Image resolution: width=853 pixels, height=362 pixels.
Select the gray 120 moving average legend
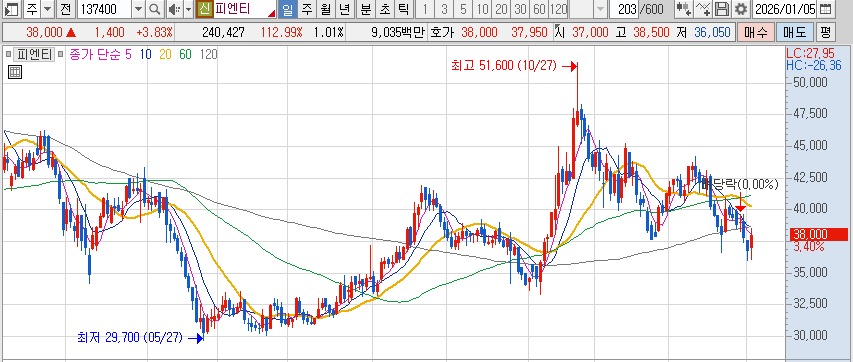[208, 54]
